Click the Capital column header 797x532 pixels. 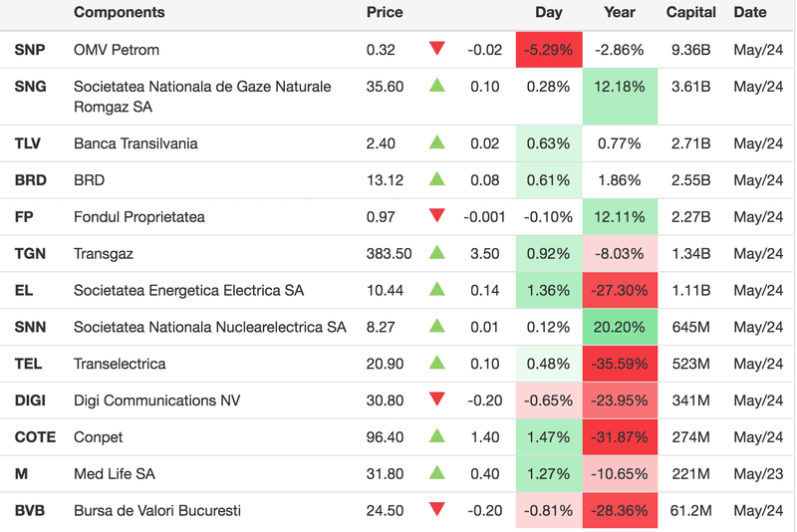690,13
